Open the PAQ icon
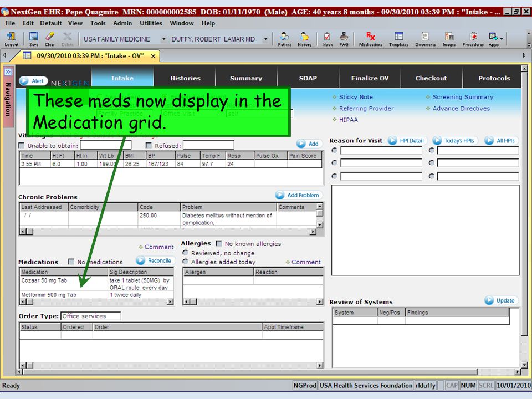 tap(344, 39)
